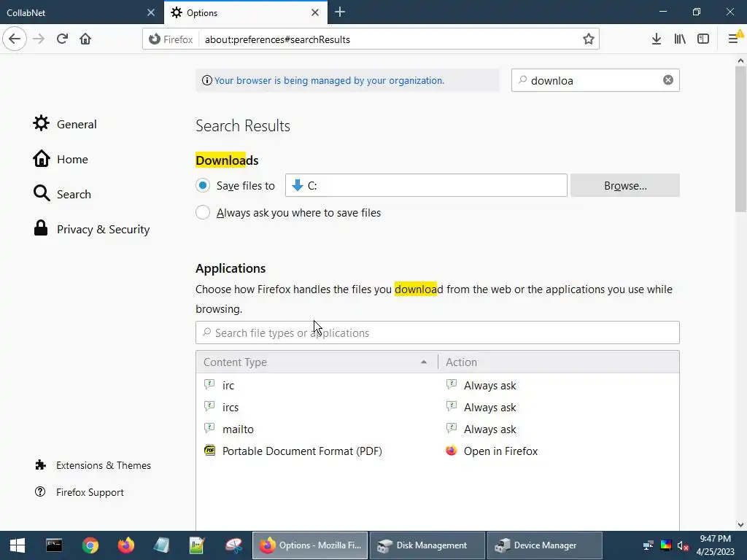Open the General preferences category
The height and width of the screenshot is (560, 747).
coord(65,124)
